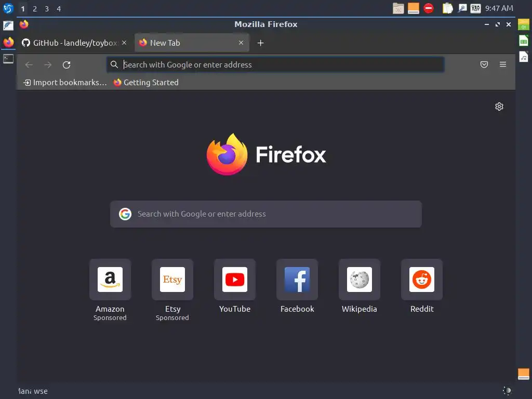Click the 9:47 AM clock
The height and width of the screenshot is (399, 532).
[x=499, y=8]
